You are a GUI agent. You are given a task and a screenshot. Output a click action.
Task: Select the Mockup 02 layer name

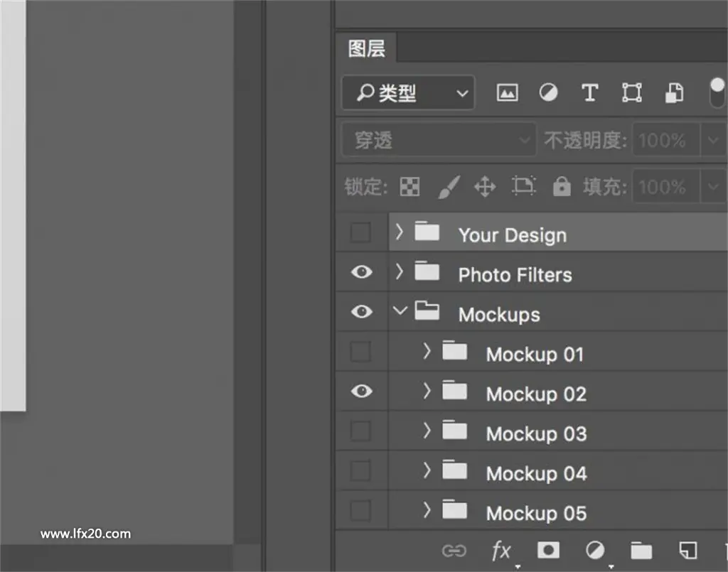[536, 394]
